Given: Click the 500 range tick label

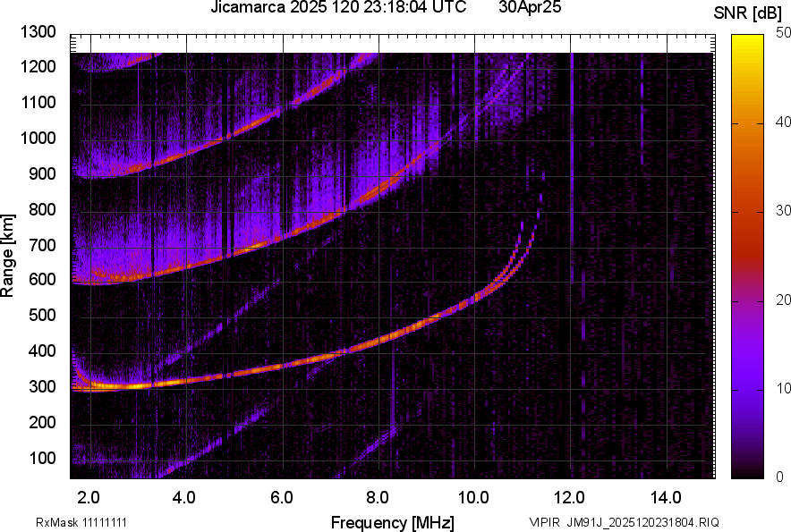Looking at the screenshot, I should point(42,315).
